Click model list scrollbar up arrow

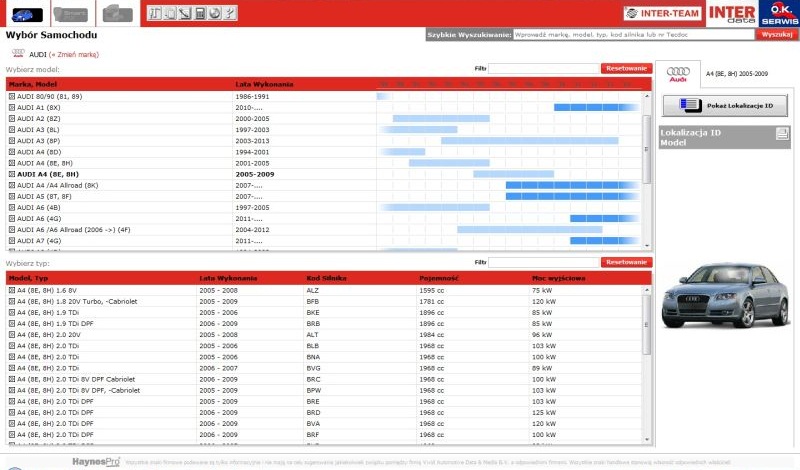pyautogui.click(x=647, y=96)
